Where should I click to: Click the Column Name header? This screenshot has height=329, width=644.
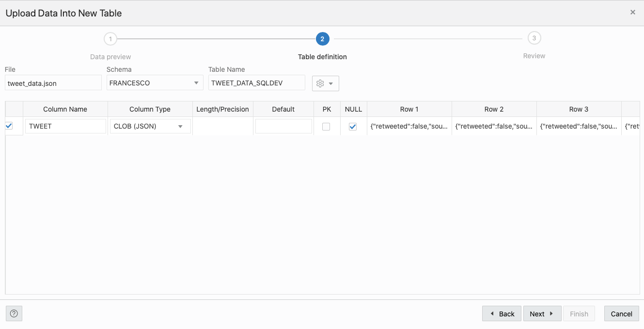click(x=65, y=109)
